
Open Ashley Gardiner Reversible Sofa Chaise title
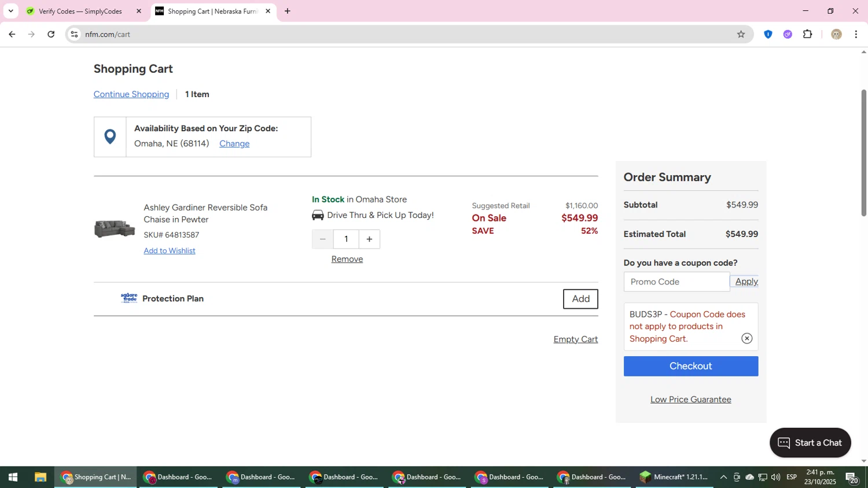[x=205, y=213]
